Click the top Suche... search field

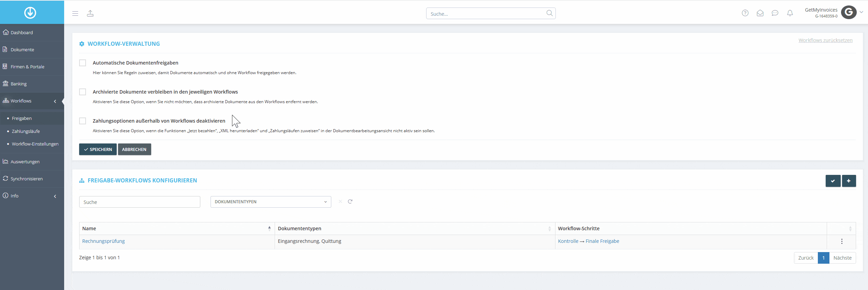click(x=491, y=13)
